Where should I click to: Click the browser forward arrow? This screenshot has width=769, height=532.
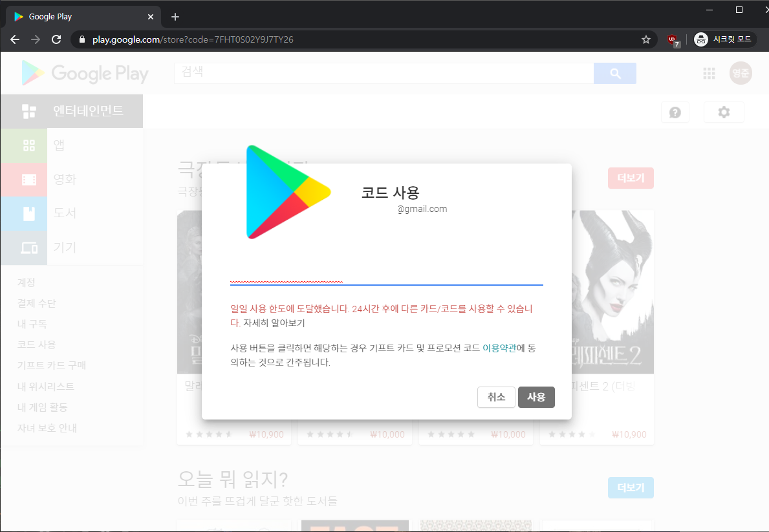36,39
